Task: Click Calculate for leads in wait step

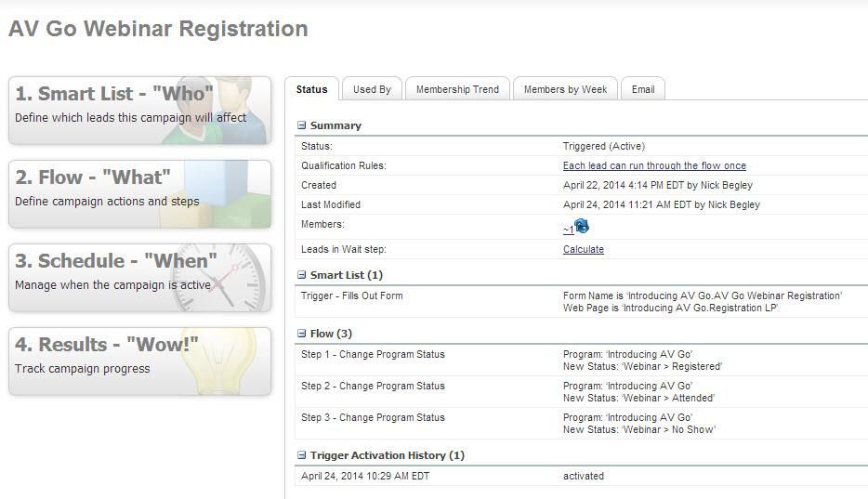Action: point(584,250)
